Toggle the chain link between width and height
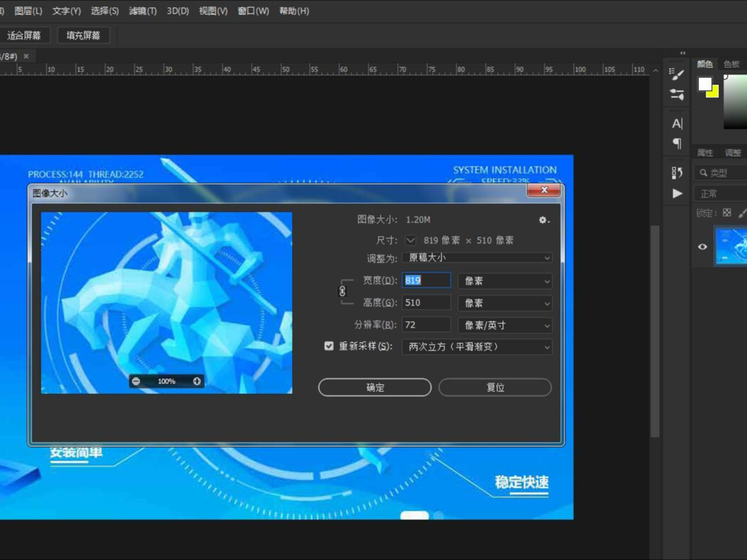The height and width of the screenshot is (560, 747). 341,291
